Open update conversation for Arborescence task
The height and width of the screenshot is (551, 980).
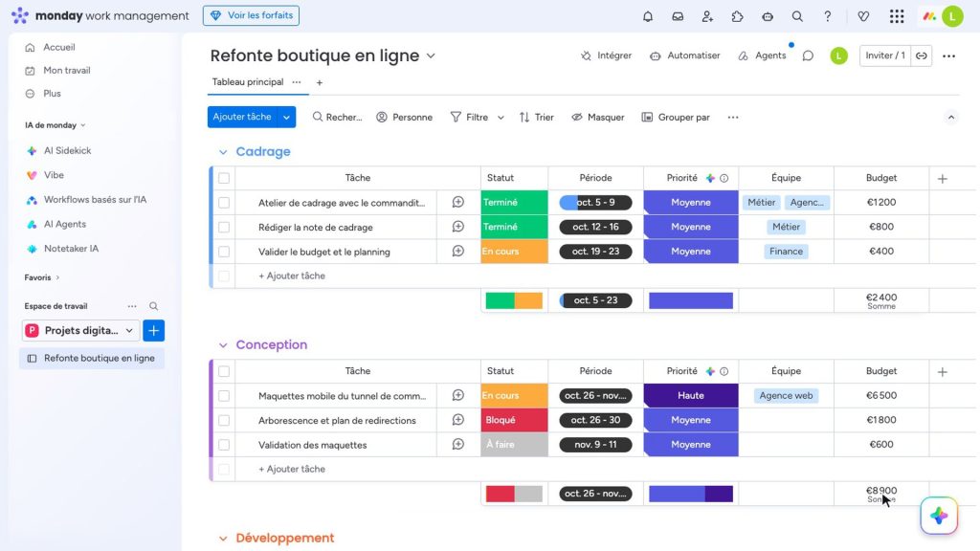point(458,420)
